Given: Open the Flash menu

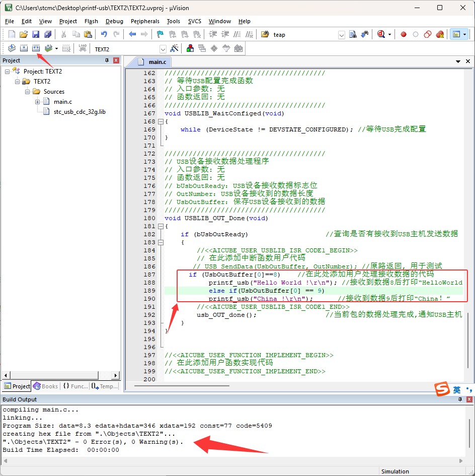Looking at the screenshot, I should click(91, 21).
